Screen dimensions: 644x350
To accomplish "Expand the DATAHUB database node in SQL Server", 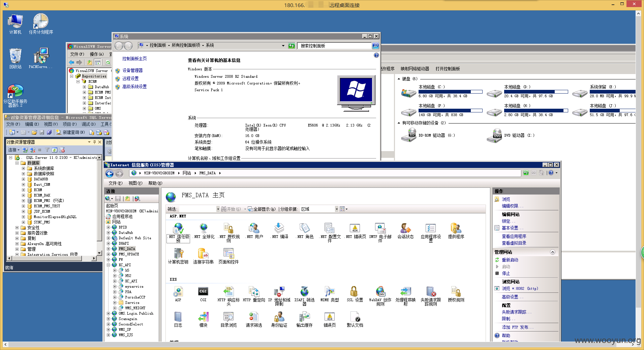I will [23, 179].
